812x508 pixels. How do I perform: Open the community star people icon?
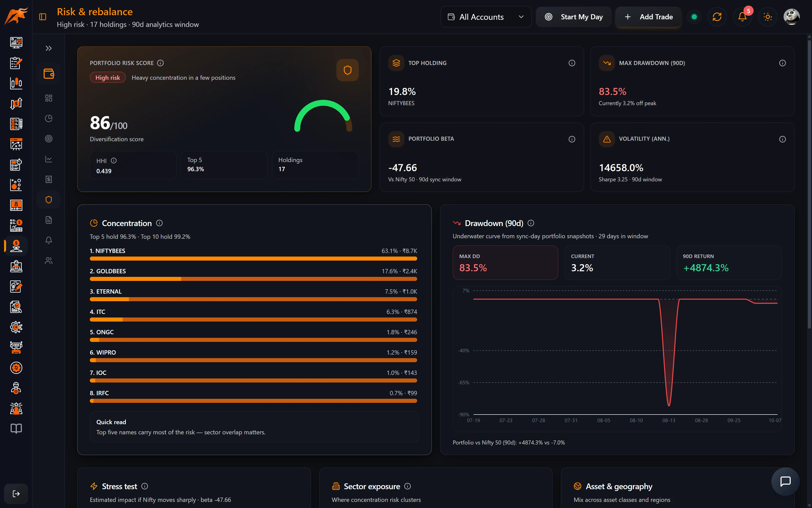pyautogui.click(x=16, y=408)
